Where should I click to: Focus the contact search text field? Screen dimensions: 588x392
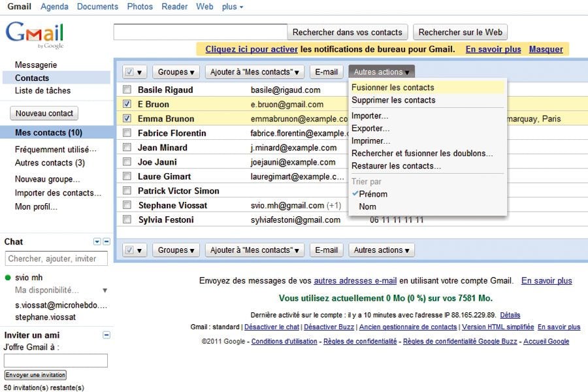click(200, 32)
